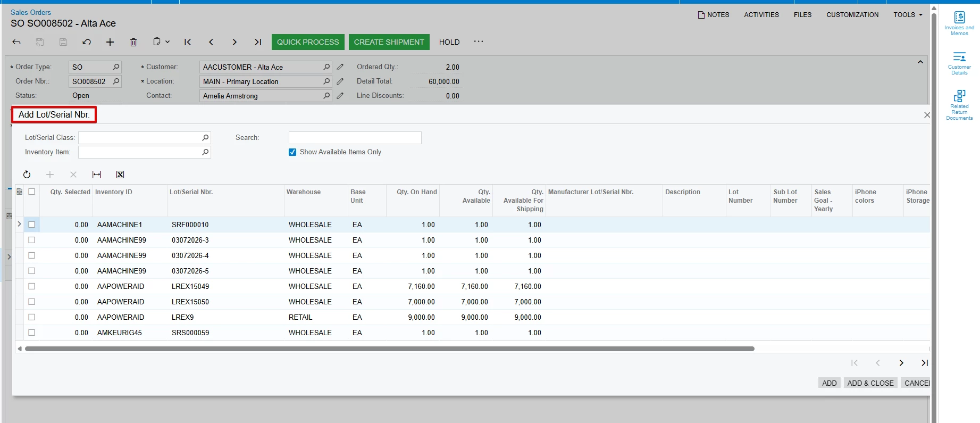
Task: Select the 03072026-5 row checkbox
Action: click(32, 271)
